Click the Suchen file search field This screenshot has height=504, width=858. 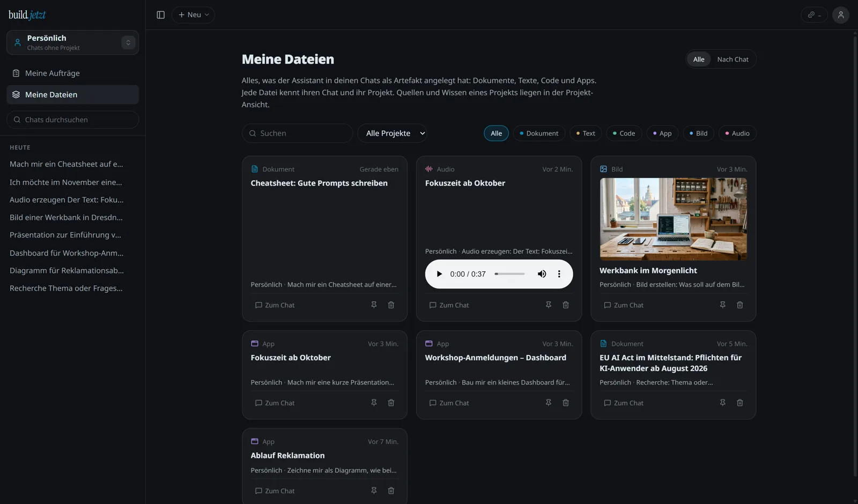pos(297,134)
